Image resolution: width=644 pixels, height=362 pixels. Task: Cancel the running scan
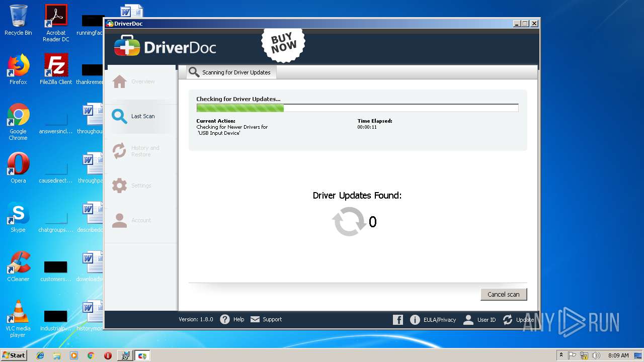504,294
